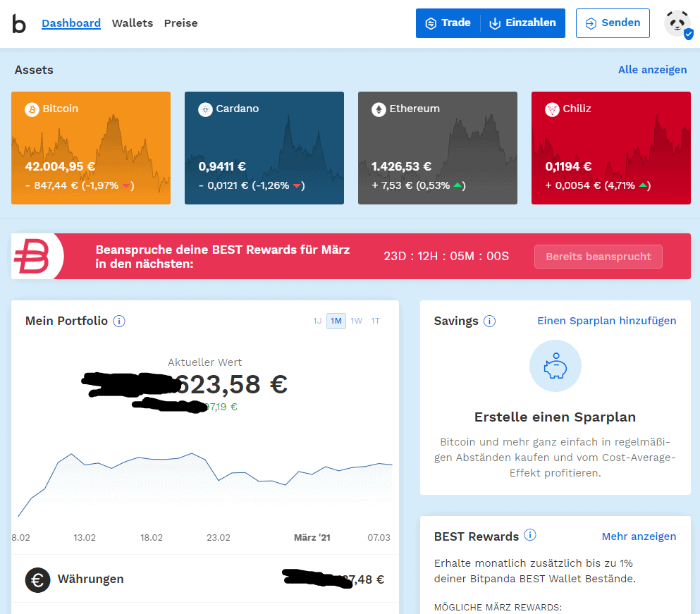
Task: Click the Erstelle einen Sparplan heading
Action: tap(555, 417)
